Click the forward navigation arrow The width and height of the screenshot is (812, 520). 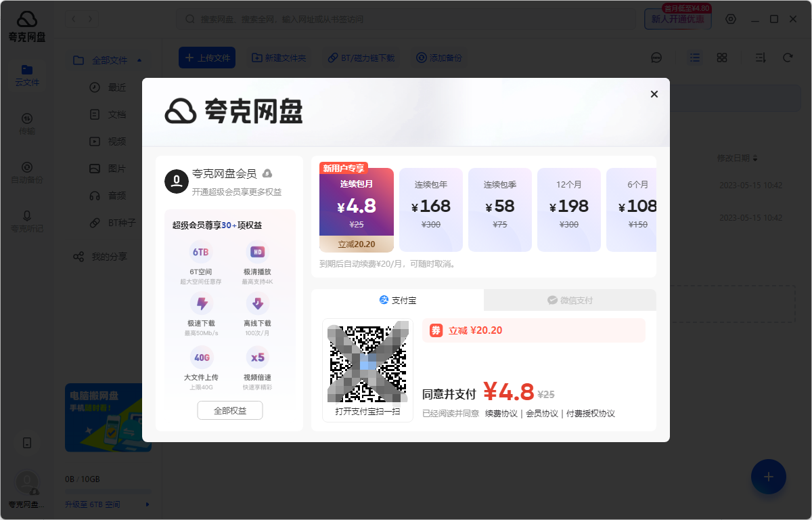[x=90, y=19]
